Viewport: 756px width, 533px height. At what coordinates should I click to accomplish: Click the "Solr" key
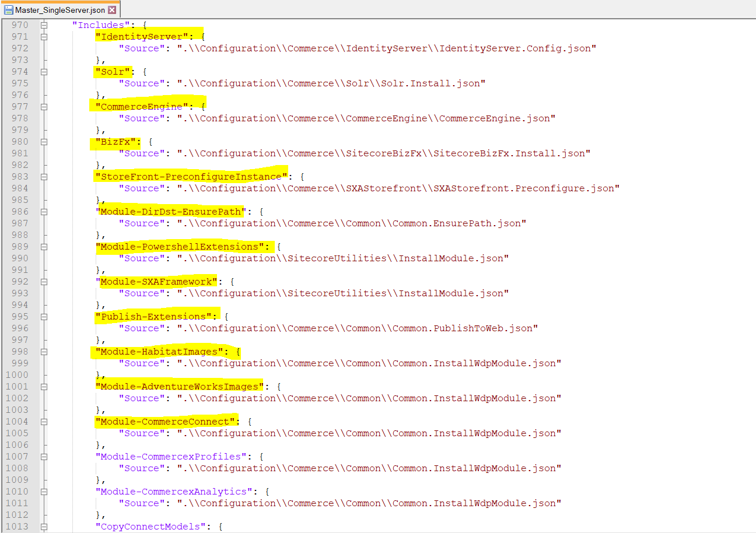click(x=113, y=72)
